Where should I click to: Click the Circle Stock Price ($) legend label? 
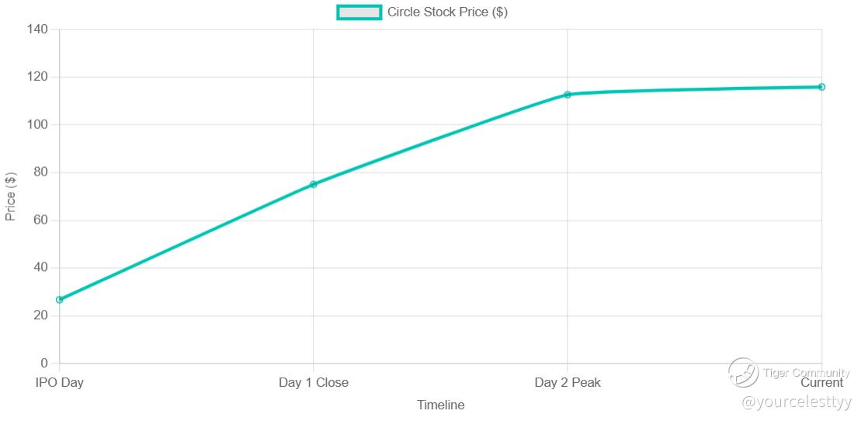(x=447, y=12)
